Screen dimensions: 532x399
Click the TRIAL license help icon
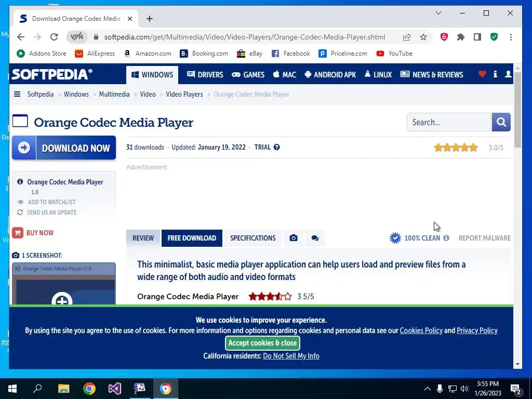(277, 147)
